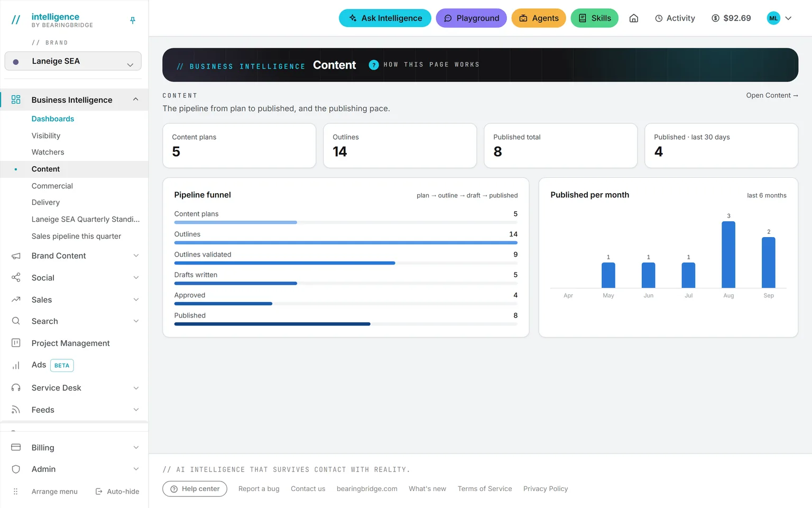The height and width of the screenshot is (508, 812).
Task: Click the Report a bug link
Action: pos(259,489)
